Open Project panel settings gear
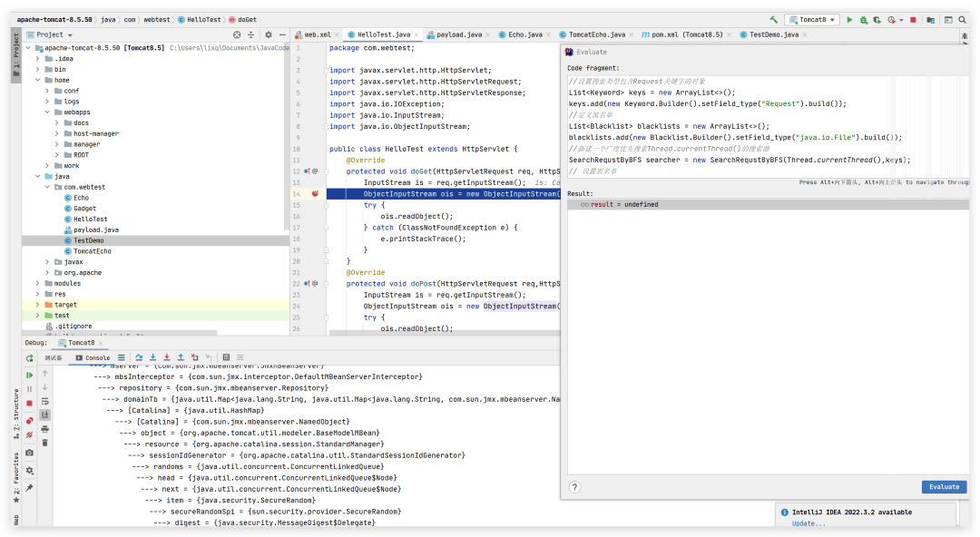This screenshot has height=537, width=980. tap(268, 34)
